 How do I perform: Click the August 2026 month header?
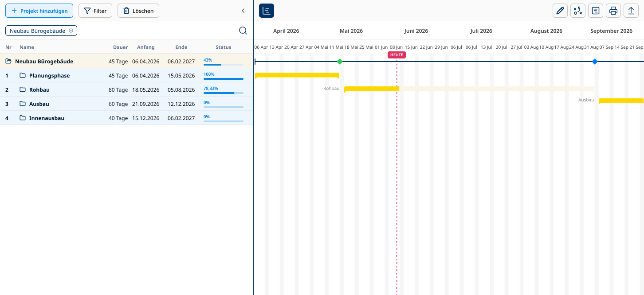click(546, 31)
